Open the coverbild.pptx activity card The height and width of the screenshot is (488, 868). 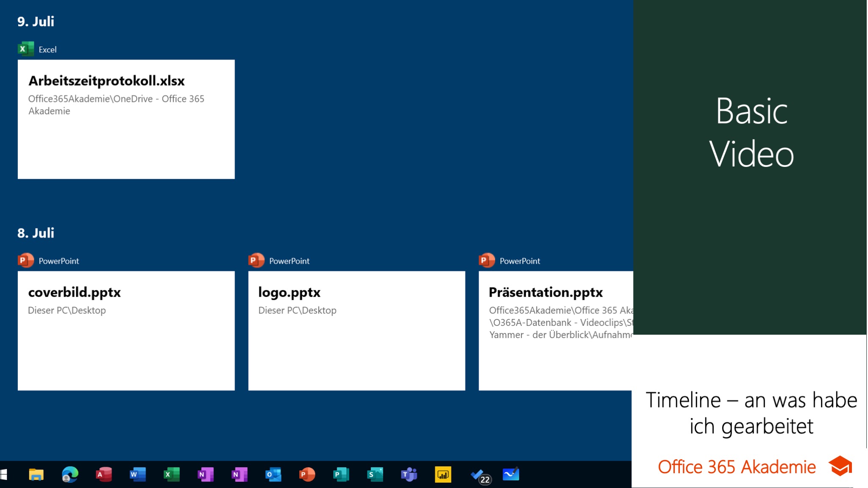pyautogui.click(x=126, y=330)
